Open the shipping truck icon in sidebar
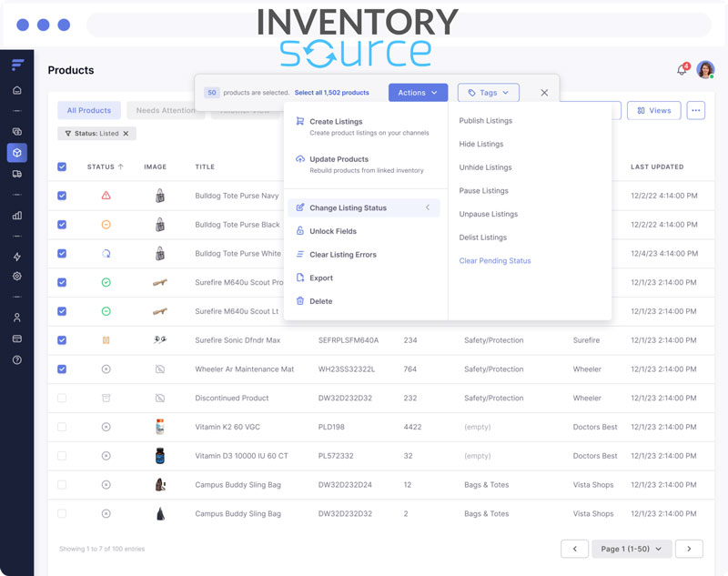Image resolution: width=728 pixels, height=576 pixels. point(17,174)
